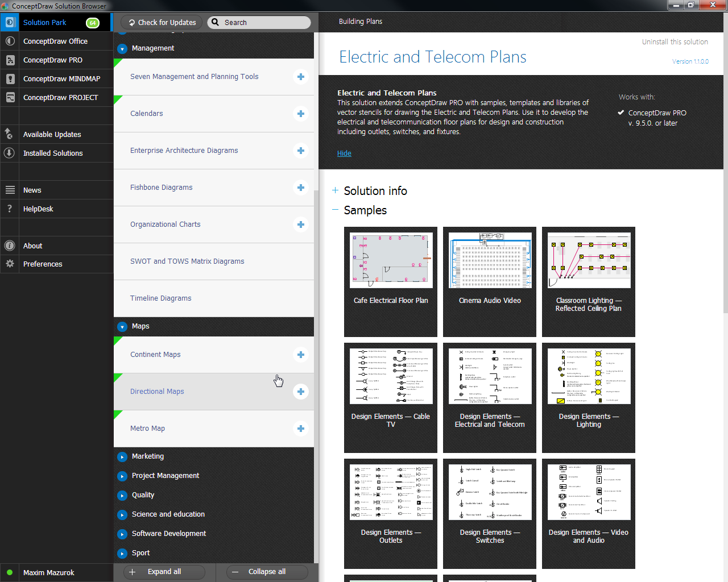728x582 pixels.
Task: Click the magnifier icon in Search box
Action: 216,23
